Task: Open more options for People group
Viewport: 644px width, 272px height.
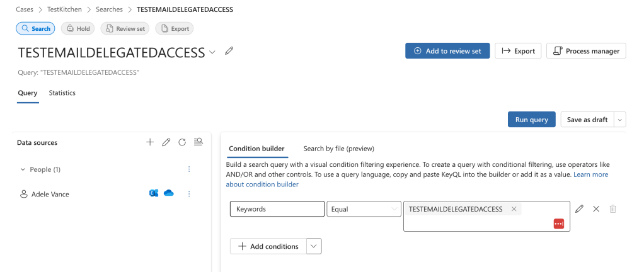Action: pyautogui.click(x=189, y=169)
